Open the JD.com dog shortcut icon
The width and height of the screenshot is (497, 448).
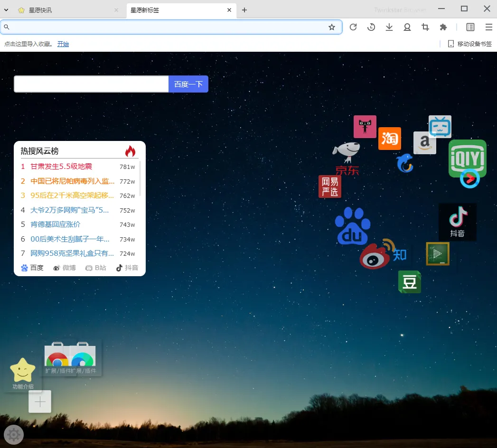tap(346, 159)
